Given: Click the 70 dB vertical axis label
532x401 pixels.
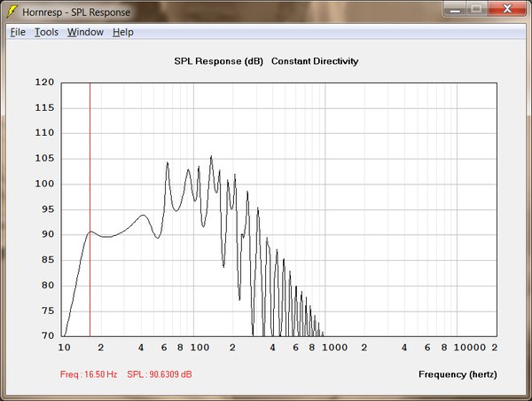Looking at the screenshot, I should pos(47,336).
